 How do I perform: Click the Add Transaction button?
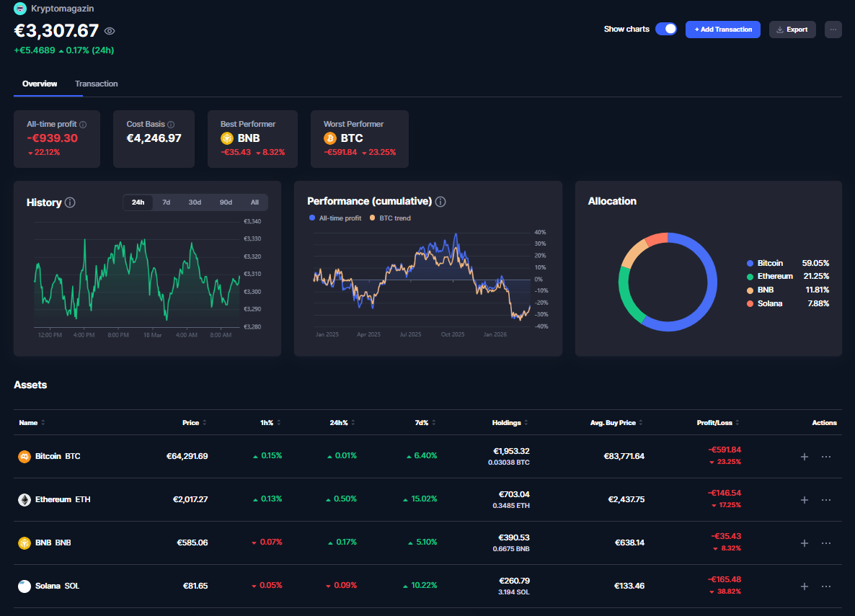point(722,30)
